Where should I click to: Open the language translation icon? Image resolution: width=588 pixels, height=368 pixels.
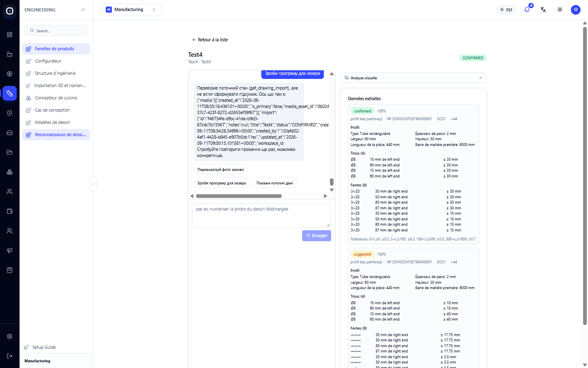coord(543,9)
